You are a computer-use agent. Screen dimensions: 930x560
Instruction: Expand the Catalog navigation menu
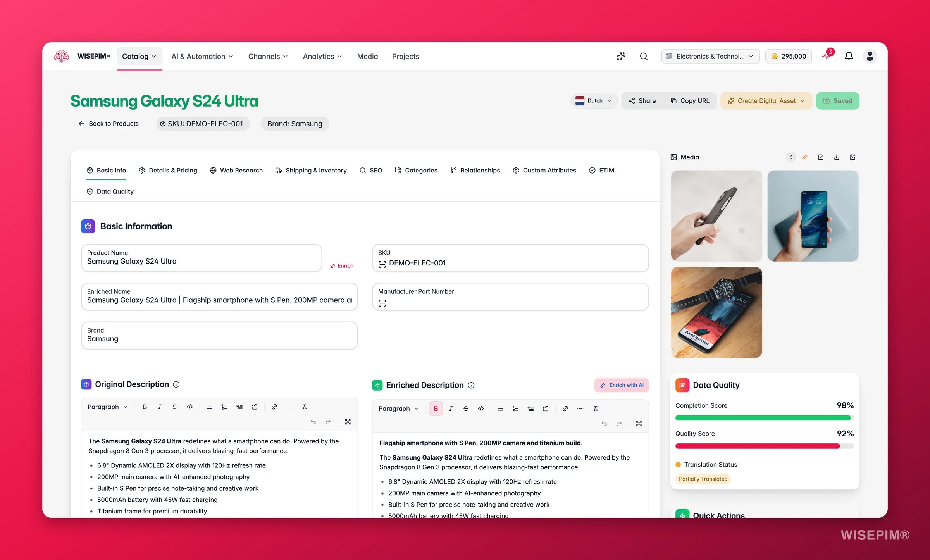pos(139,56)
